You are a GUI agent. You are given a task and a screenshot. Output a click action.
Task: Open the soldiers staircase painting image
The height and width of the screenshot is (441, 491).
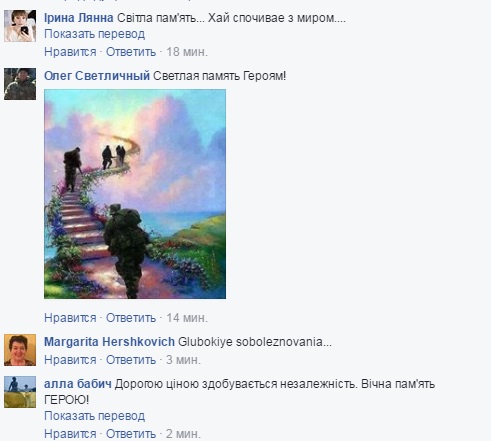click(135, 194)
